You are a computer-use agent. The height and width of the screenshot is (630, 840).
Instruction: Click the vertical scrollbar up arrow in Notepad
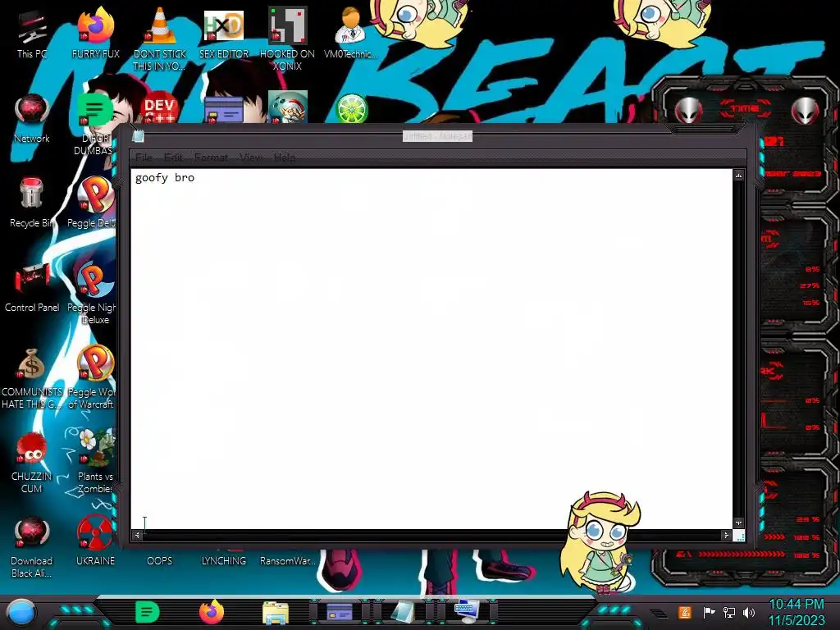tap(739, 176)
